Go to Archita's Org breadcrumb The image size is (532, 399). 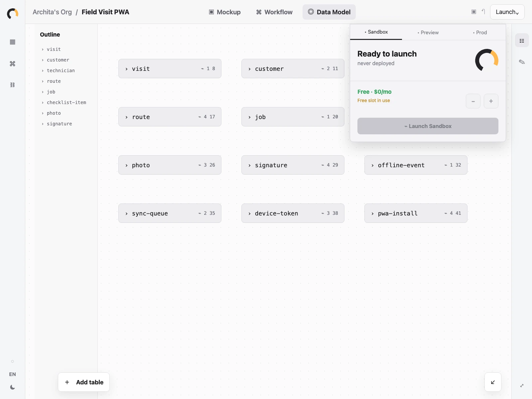click(52, 12)
